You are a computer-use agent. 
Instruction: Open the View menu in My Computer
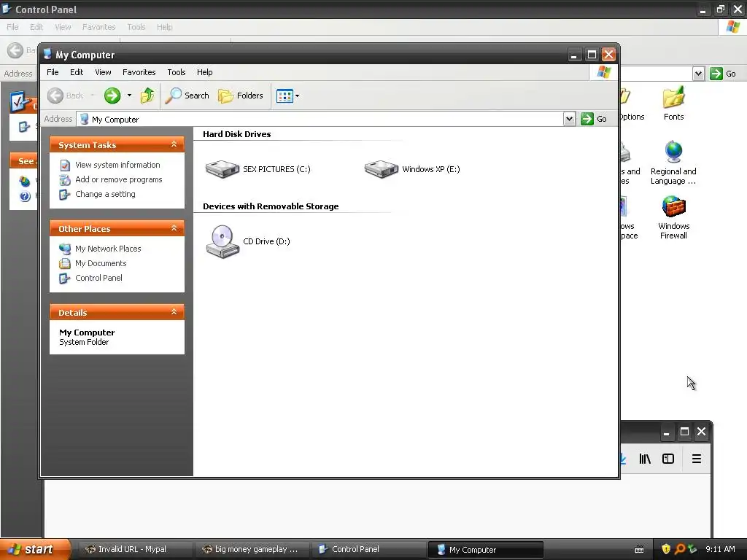[103, 72]
